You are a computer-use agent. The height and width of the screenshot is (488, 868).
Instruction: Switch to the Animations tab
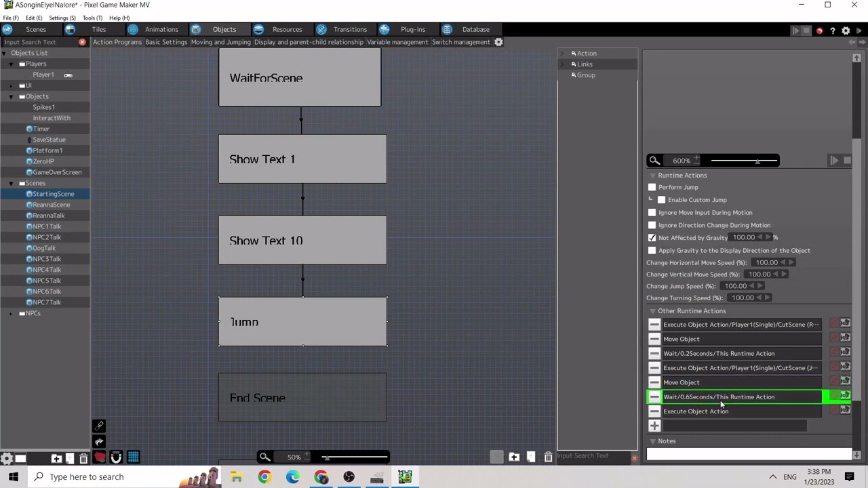[161, 29]
